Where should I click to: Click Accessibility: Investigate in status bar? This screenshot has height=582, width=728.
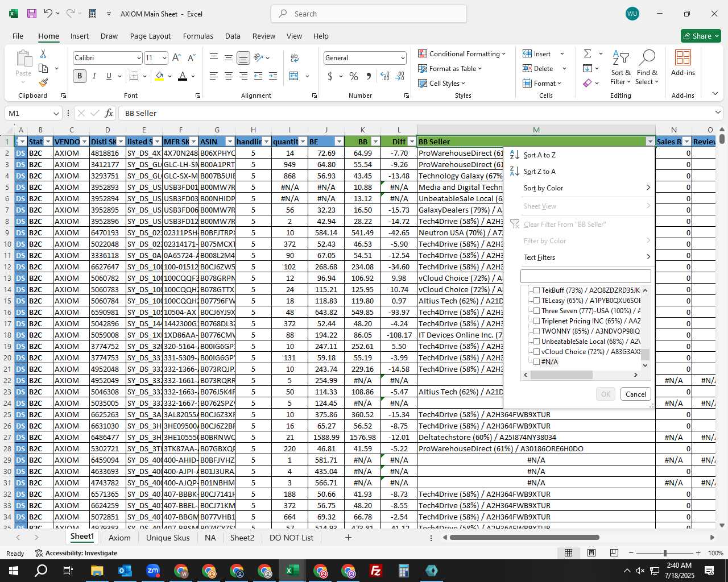point(76,553)
